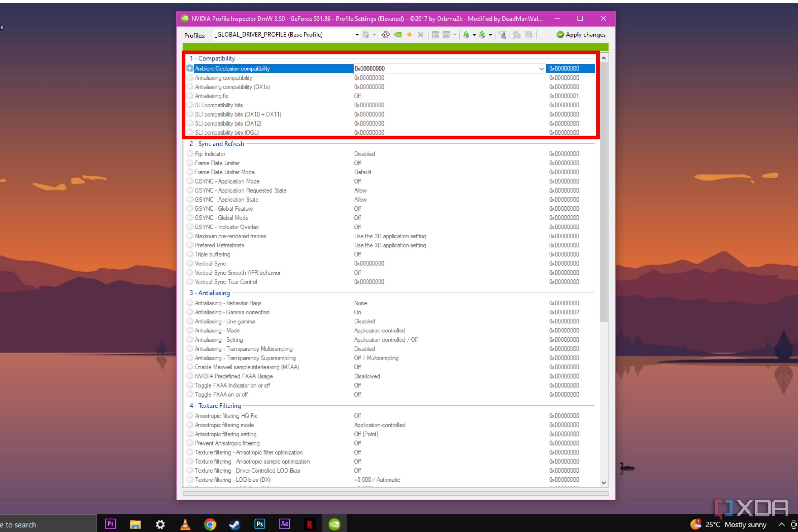Viewport: 798px width, 532px height.
Task: Add an application to the current profile
Action: [435, 35]
